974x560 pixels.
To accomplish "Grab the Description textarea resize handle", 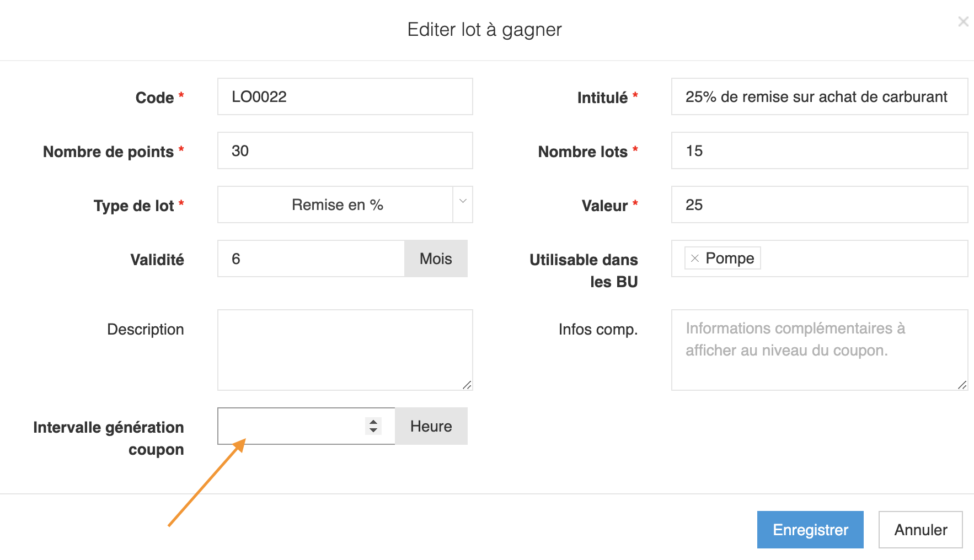I will click(x=467, y=385).
